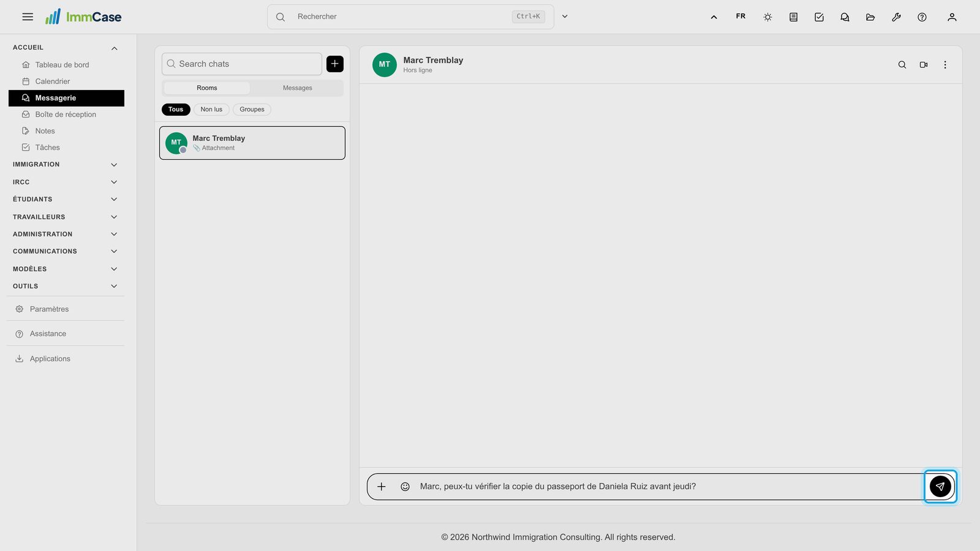
Task: Filter chats by Non lus
Action: pyautogui.click(x=211, y=110)
